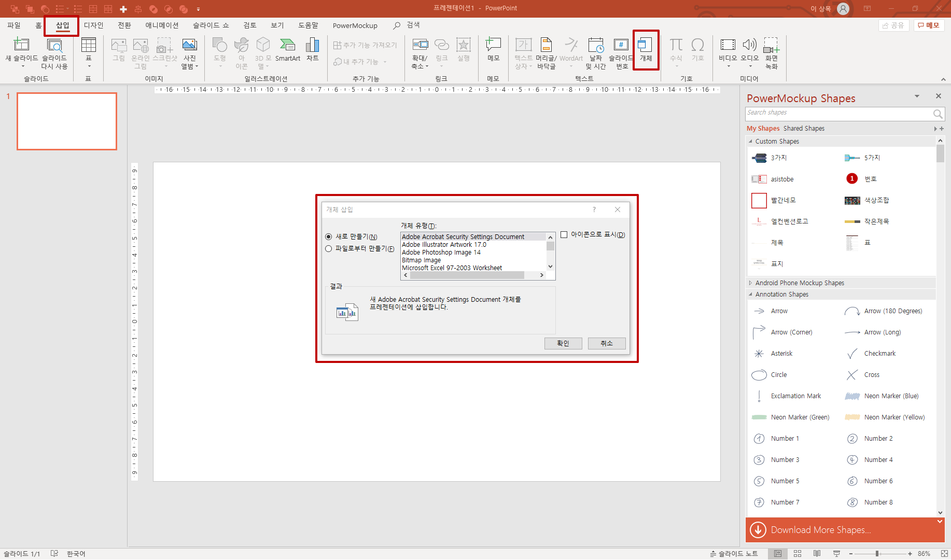Viewport: 951px width, 560px height.
Task: Switch to the 삽입 ribbon tab
Action: pyautogui.click(x=63, y=25)
